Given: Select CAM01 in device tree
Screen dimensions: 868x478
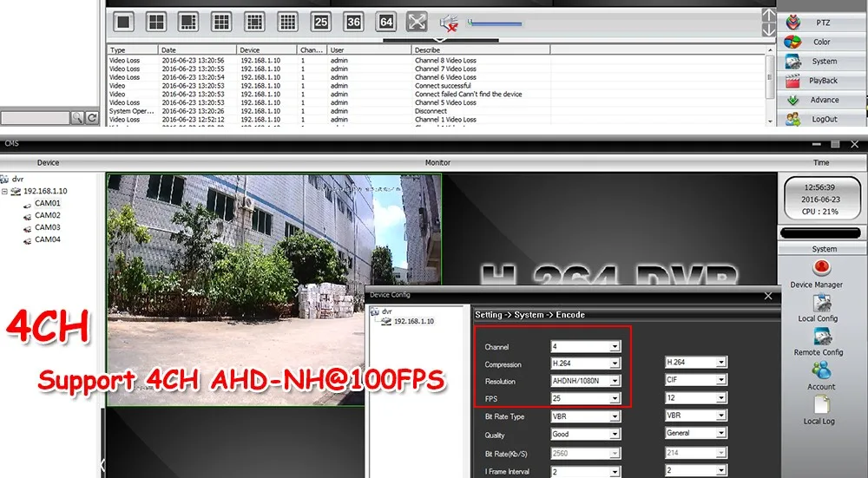Looking at the screenshot, I should point(48,203).
